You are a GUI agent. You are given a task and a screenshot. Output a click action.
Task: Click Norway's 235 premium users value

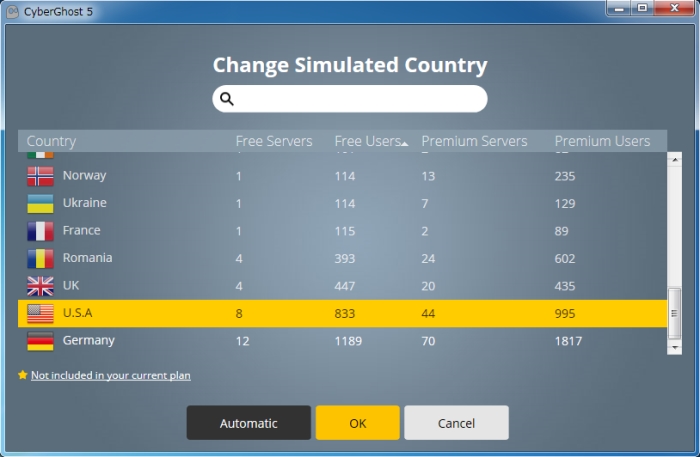click(565, 177)
